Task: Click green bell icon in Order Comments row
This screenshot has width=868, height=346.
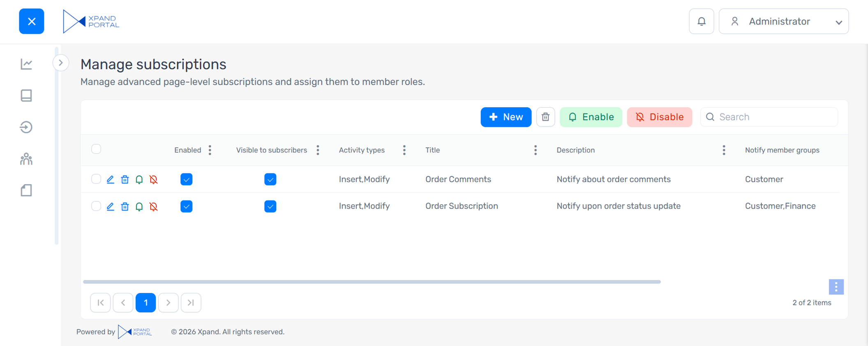Action: coord(139,180)
